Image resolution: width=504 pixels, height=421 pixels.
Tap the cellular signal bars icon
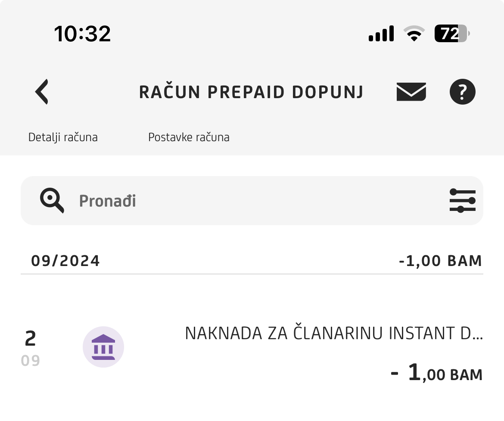click(x=381, y=34)
